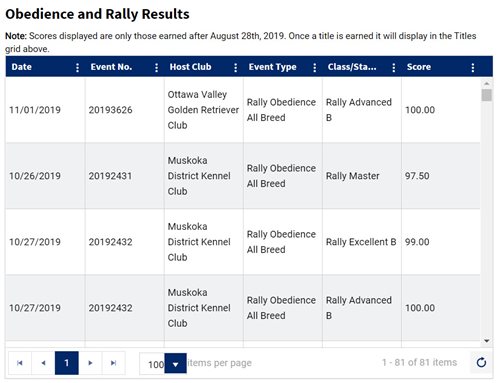Click the 1 - 81 of 81 items label
This screenshot has width=500, height=383.
coord(419,362)
